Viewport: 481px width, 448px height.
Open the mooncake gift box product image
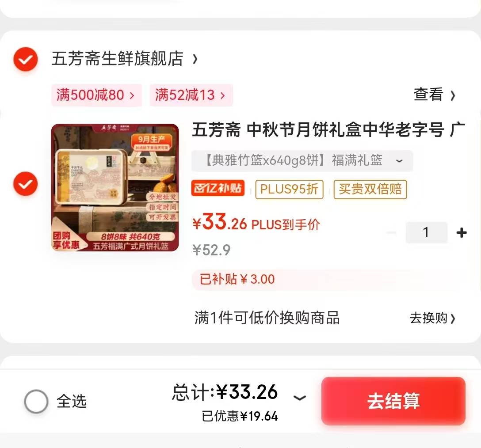[115, 187]
